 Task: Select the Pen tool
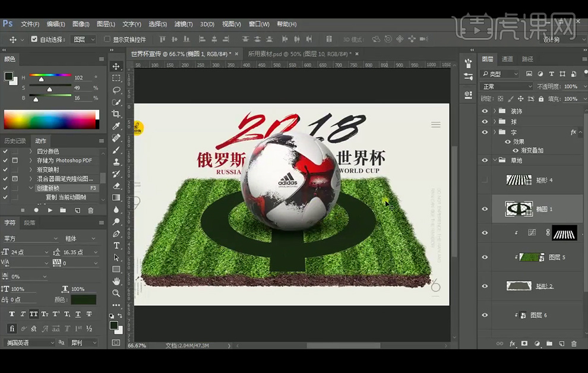pyautogui.click(x=116, y=233)
